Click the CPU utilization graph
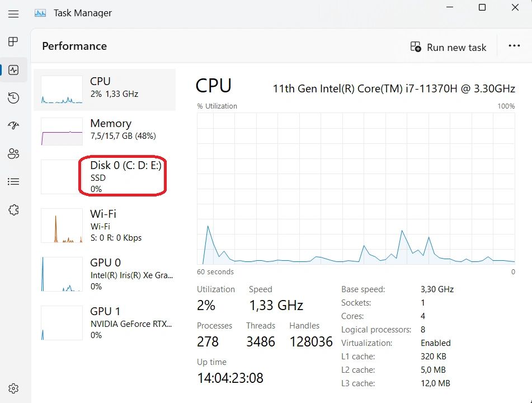The width and height of the screenshot is (532, 403). 356,188
